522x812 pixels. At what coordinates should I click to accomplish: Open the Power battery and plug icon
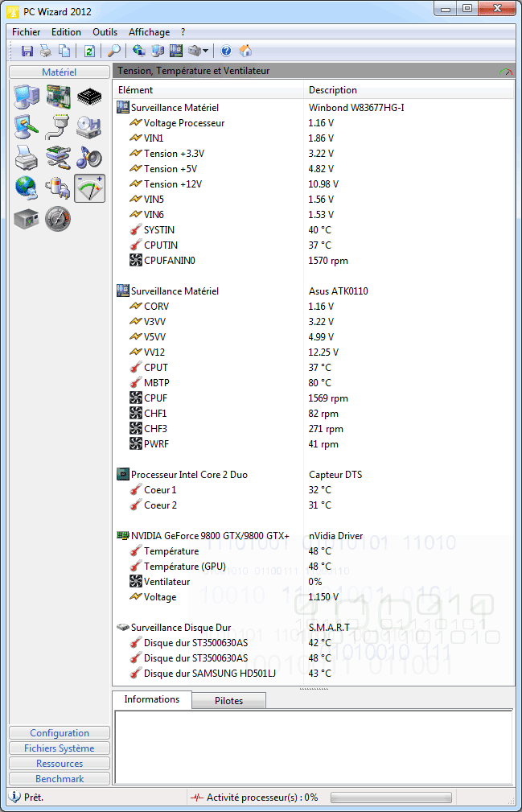(58, 188)
